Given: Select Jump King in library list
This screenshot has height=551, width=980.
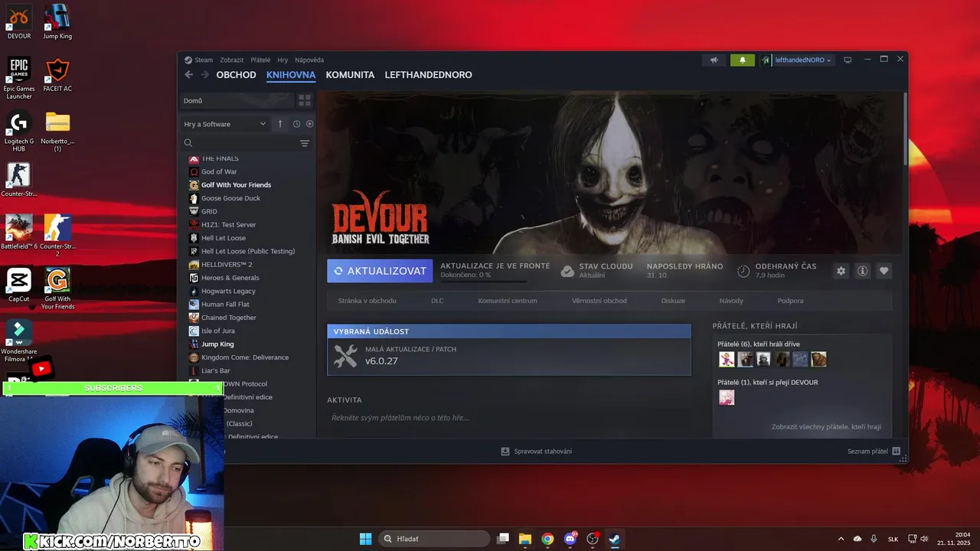Looking at the screenshot, I should (x=217, y=344).
